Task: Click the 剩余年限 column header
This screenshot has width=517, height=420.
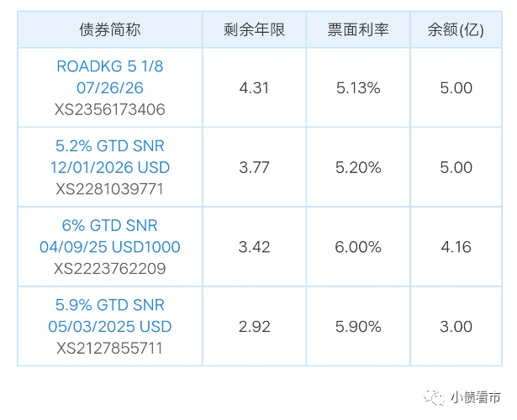Action: pyautogui.click(x=254, y=30)
